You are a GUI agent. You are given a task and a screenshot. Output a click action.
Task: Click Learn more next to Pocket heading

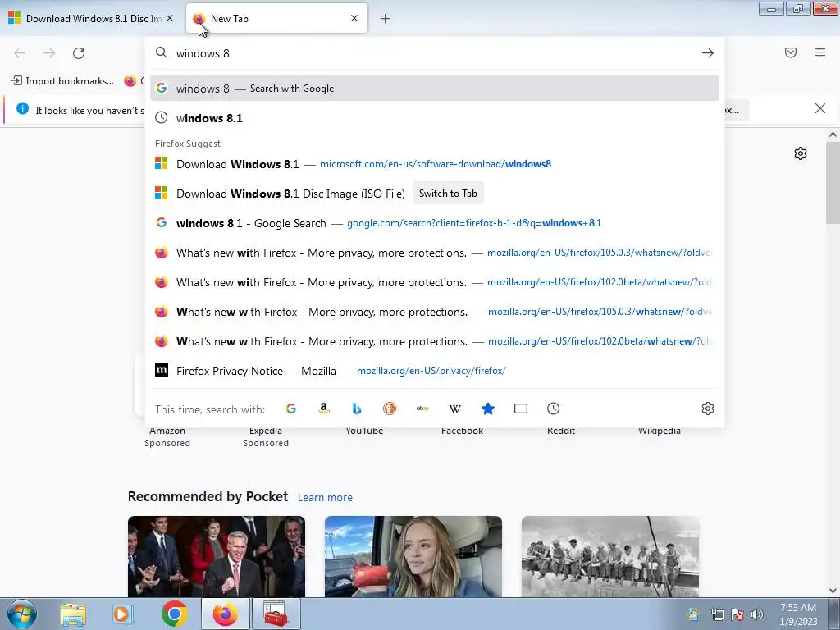click(325, 498)
